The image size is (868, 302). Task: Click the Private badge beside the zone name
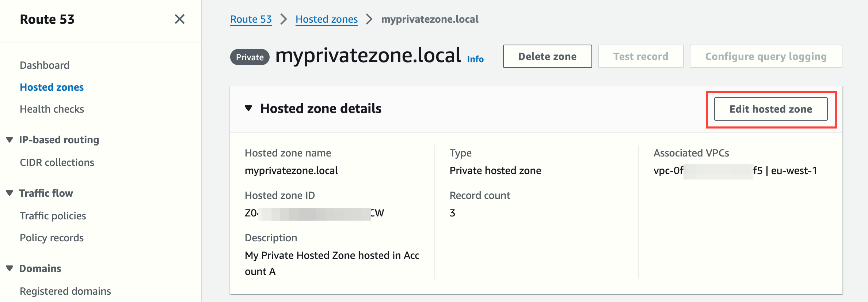(x=250, y=57)
